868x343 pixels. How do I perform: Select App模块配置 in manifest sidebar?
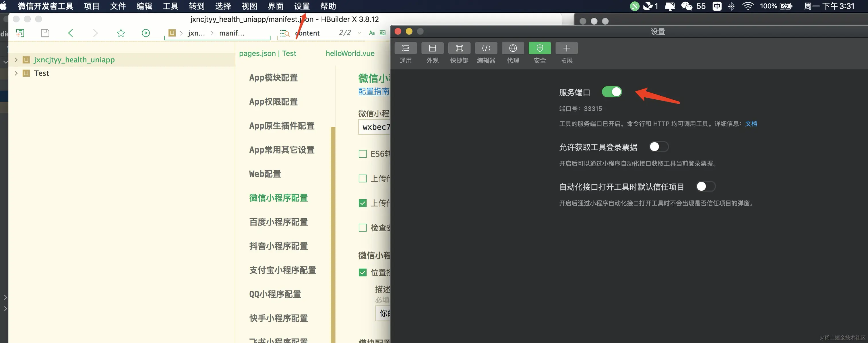coord(273,78)
